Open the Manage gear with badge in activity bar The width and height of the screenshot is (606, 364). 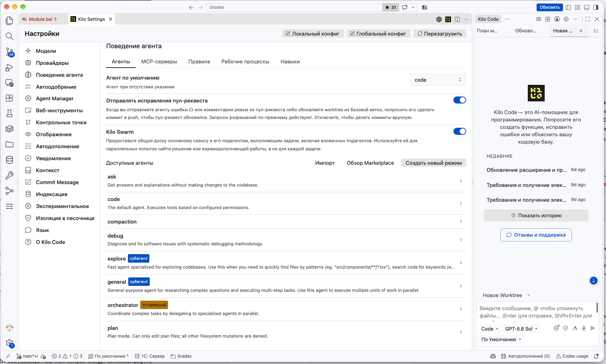pos(10,343)
